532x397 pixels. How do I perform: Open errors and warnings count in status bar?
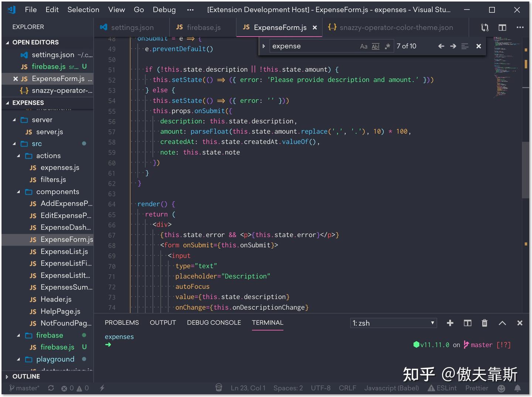(75, 388)
